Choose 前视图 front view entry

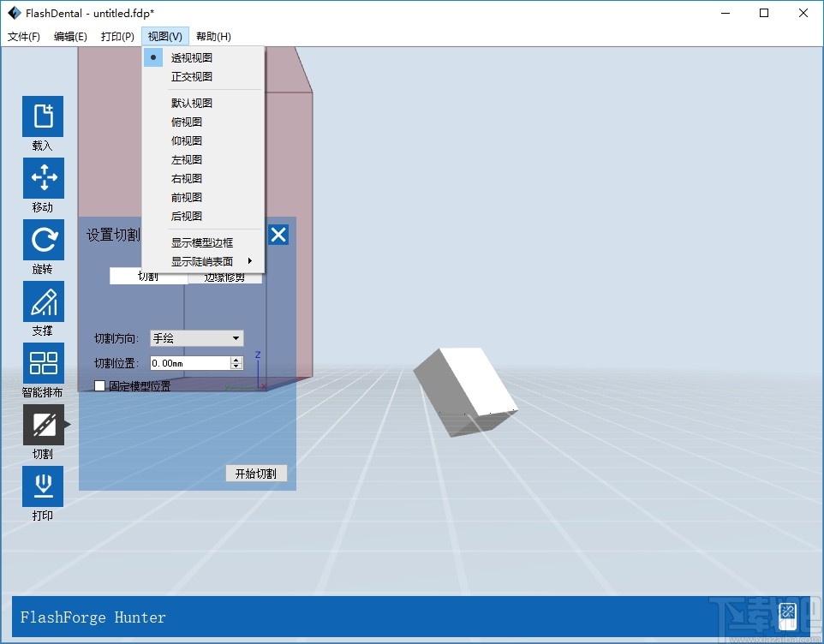click(x=203, y=198)
